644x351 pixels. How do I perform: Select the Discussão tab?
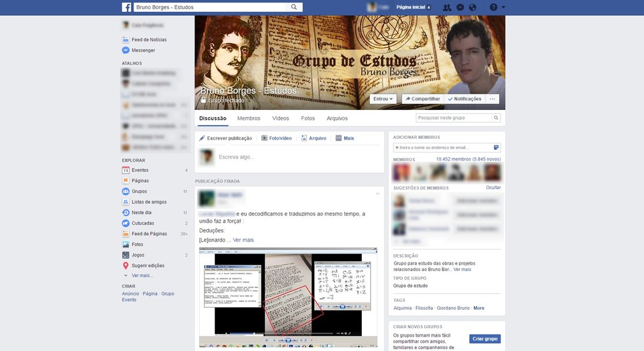213,119
